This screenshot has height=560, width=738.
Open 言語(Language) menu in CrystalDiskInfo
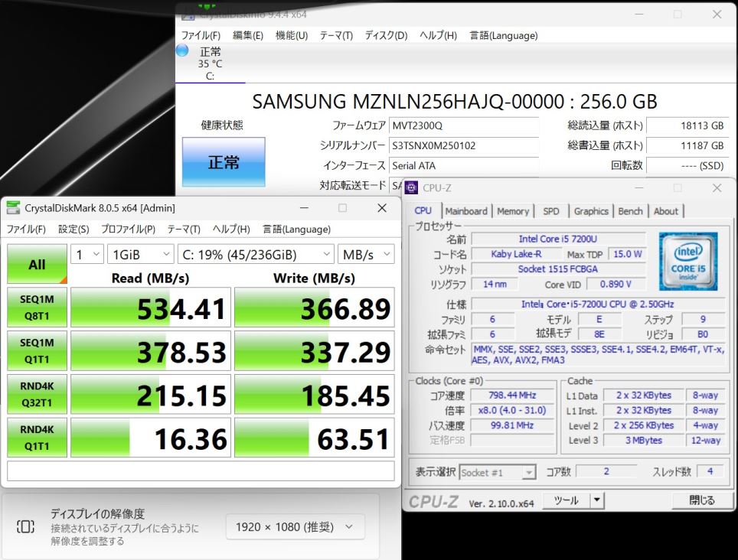504,35
